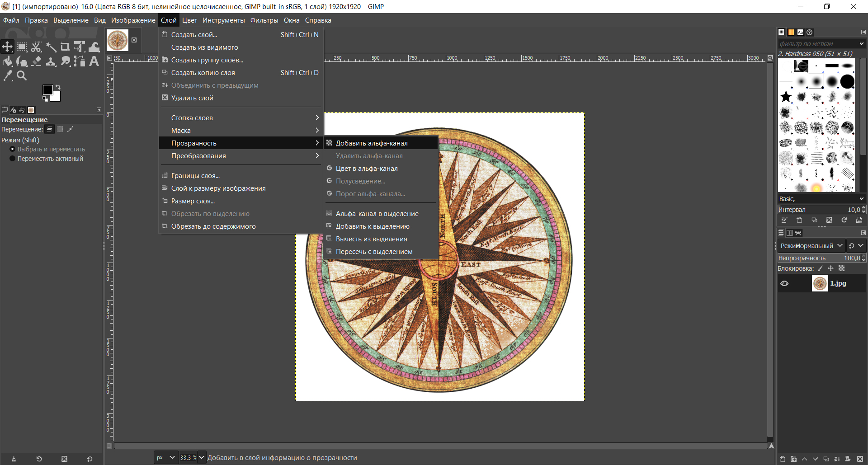Select 'Переместить активный' radio option
The height and width of the screenshot is (465, 868).
(x=47, y=159)
